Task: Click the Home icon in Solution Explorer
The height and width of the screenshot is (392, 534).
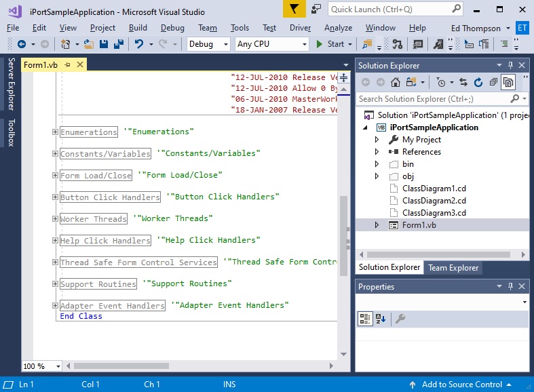Action: [395, 82]
